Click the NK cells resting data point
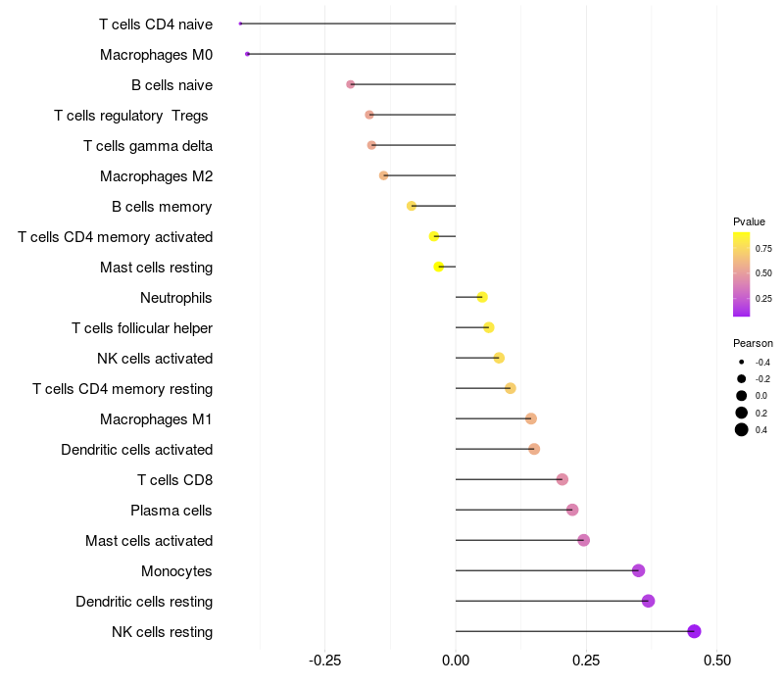Image resolution: width=784 pixels, height=686 pixels. [694, 631]
